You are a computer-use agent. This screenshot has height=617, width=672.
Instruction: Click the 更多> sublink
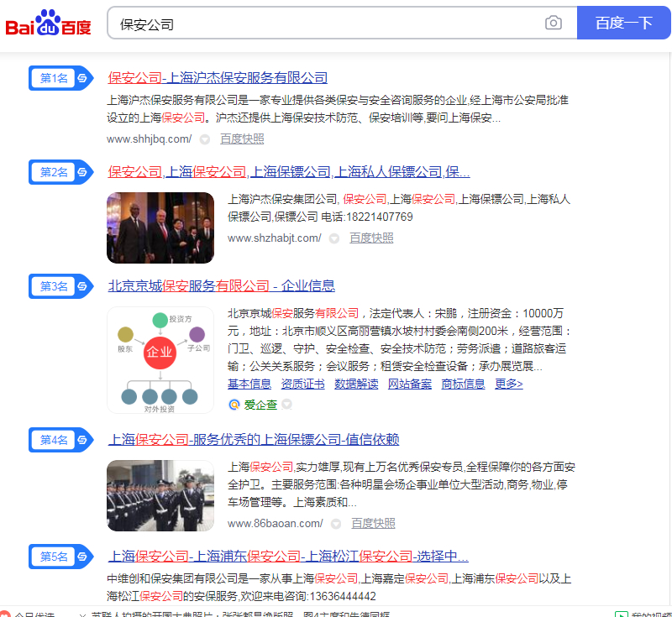pos(509,384)
